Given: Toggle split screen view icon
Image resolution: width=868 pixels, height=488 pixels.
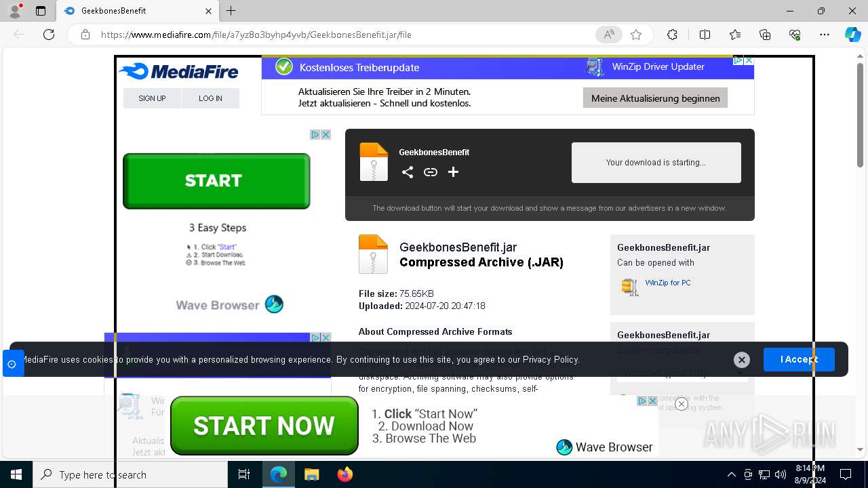Looking at the screenshot, I should (x=705, y=35).
